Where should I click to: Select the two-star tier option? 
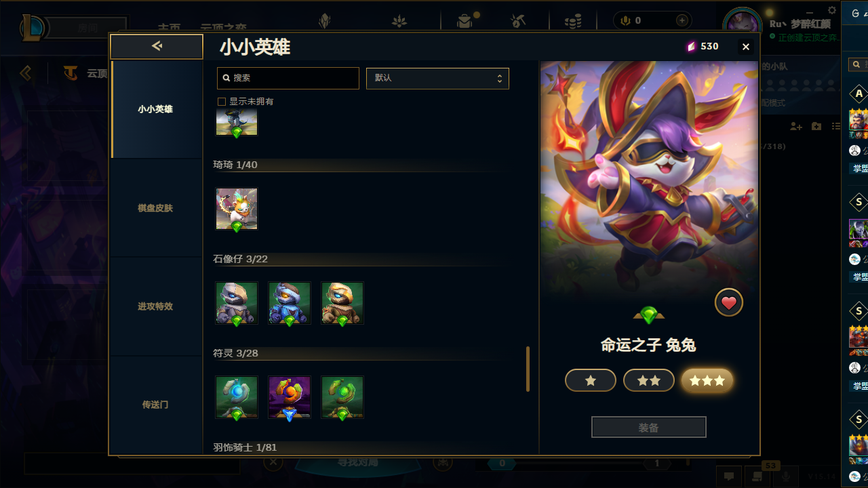pyautogui.click(x=649, y=381)
